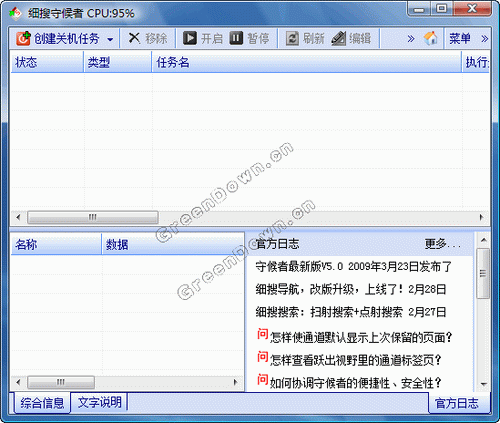Image resolution: width=500 pixels, height=423 pixels.
Task: Select the 官方日志 bottom tab
Action: [457, 403]
